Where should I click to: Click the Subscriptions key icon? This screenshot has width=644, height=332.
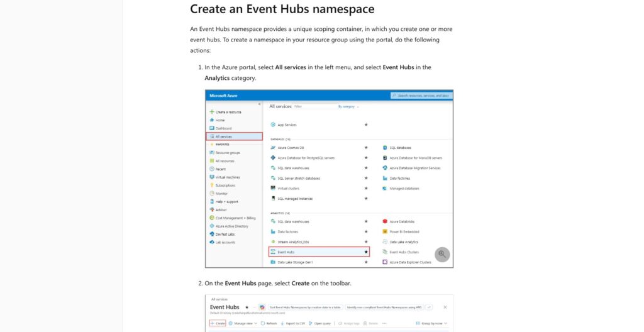(x=212, y=185)
